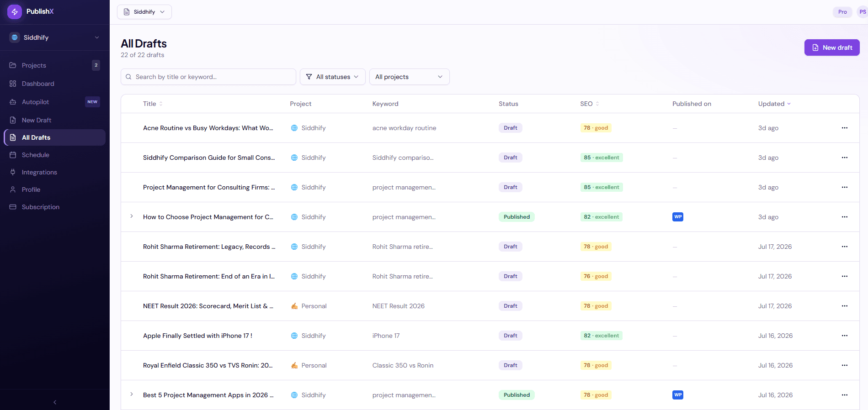The image size is (868, 410).
Task: Click the Personal project icon on Royal Enfield row
Action: (x=294, y=365)
